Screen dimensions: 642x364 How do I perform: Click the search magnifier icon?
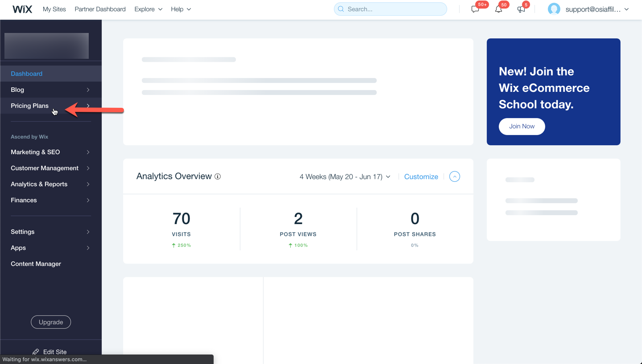[x=341, y=9]
